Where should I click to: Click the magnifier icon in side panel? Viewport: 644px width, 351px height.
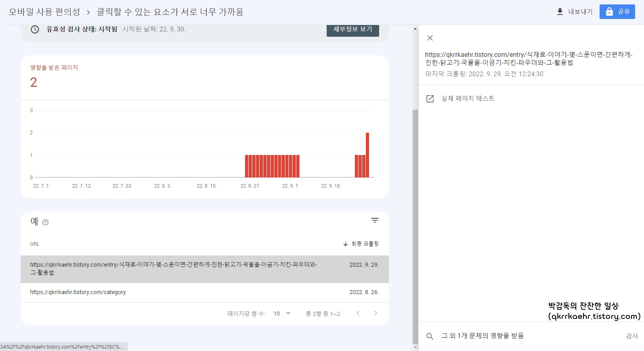[x=430, y=336]
